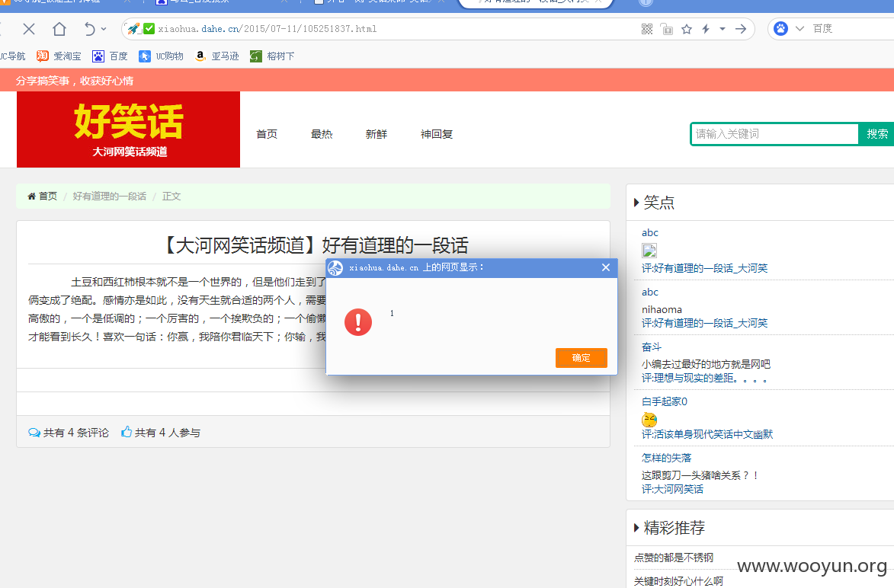Viewport: 894px width, 588px height.
Task: Click the 请输入关键词 search field
Action: 774,134
